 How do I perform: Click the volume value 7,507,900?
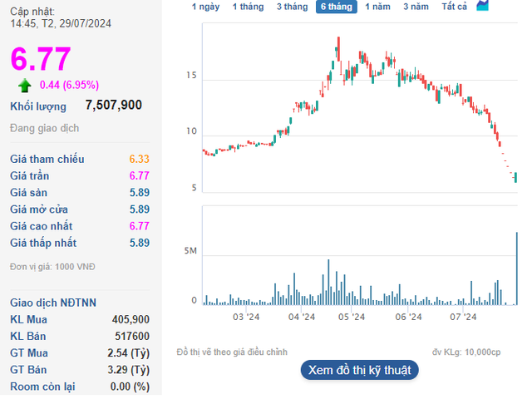point(113,105)
